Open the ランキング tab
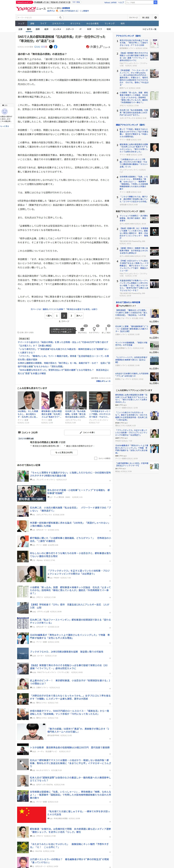174x868 pixels. click(109, 24)
